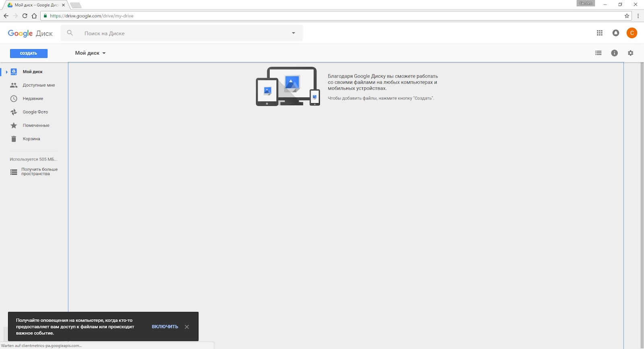Click the Google Фото pinwheel icon
Screen dimensions: 644x349
[x=14, y=112]
